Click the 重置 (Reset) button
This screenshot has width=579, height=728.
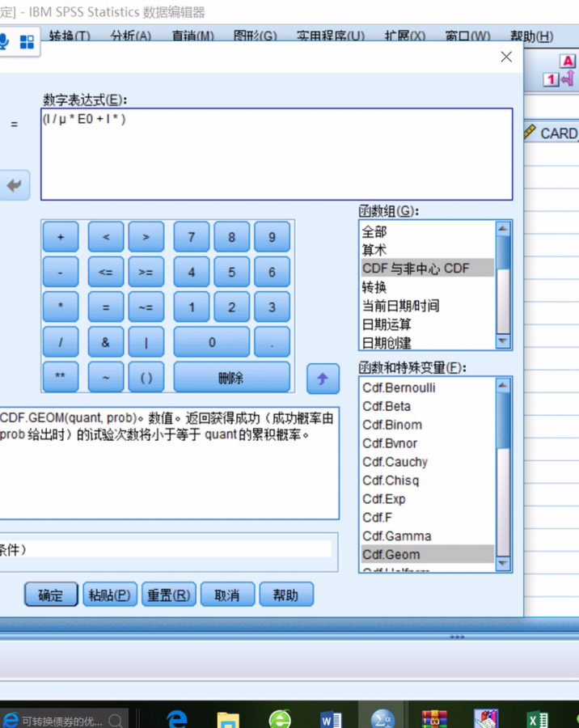tap(168, 595)
